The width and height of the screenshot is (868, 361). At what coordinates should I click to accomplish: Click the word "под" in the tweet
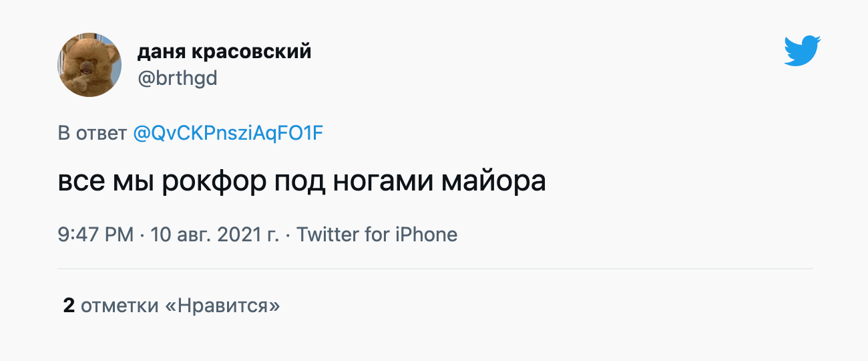298,183
